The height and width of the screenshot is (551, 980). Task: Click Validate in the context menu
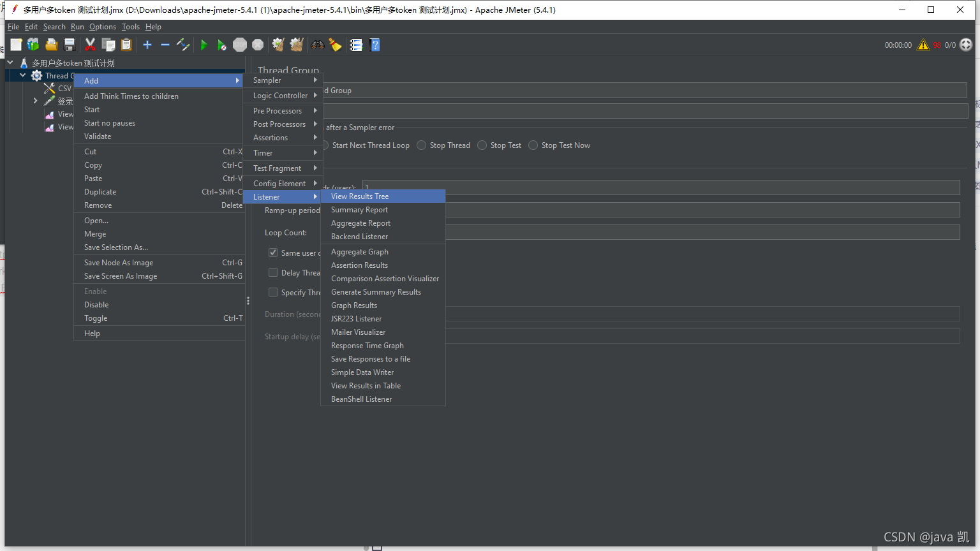coord(160,136)
